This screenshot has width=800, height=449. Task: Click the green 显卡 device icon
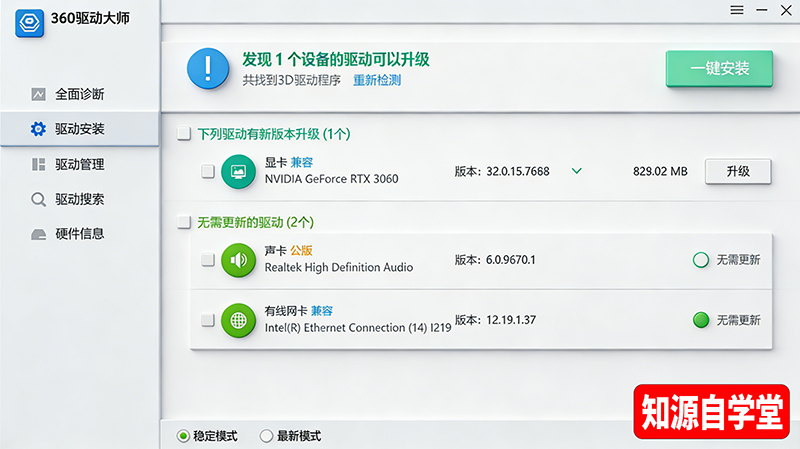pyautogui.click(x=239, y=171)
